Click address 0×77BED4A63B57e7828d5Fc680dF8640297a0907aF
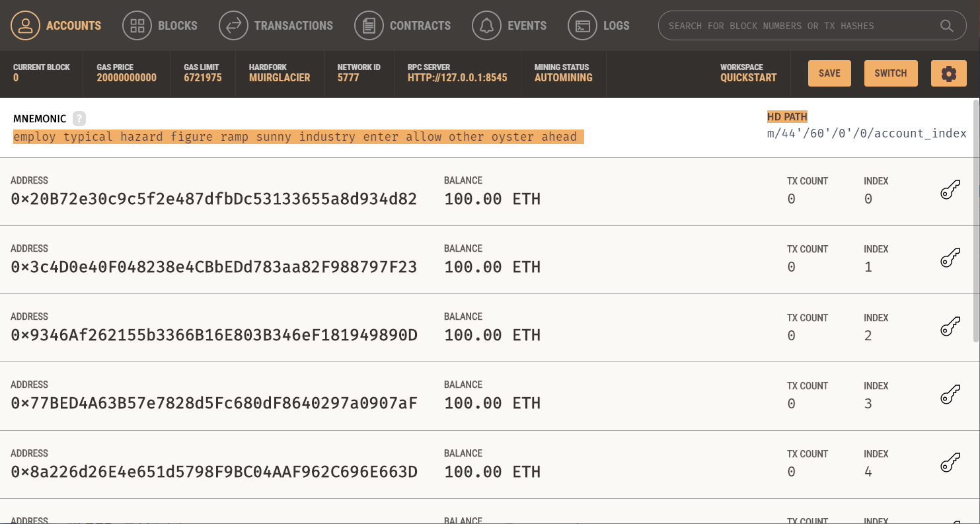The height and width of the screenshot is (524, 980). coord(214,403)
